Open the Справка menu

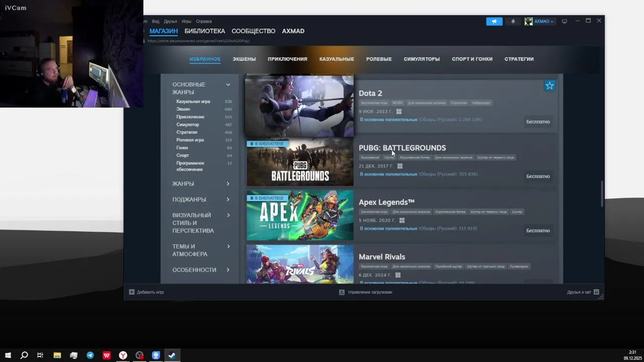(204, 21)
